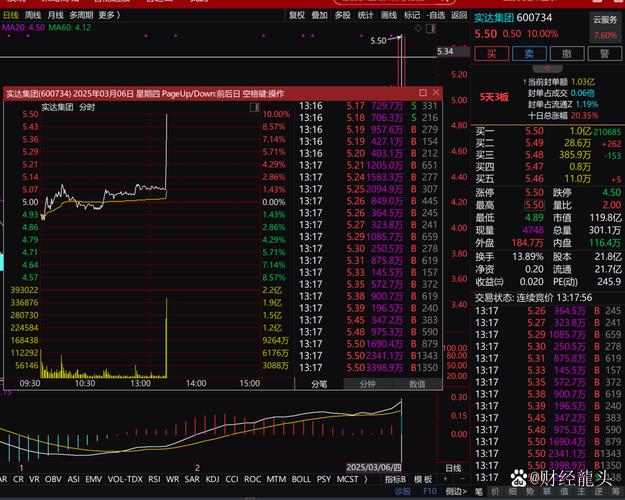Click the 云服务 cloud service button

[604, 17]
